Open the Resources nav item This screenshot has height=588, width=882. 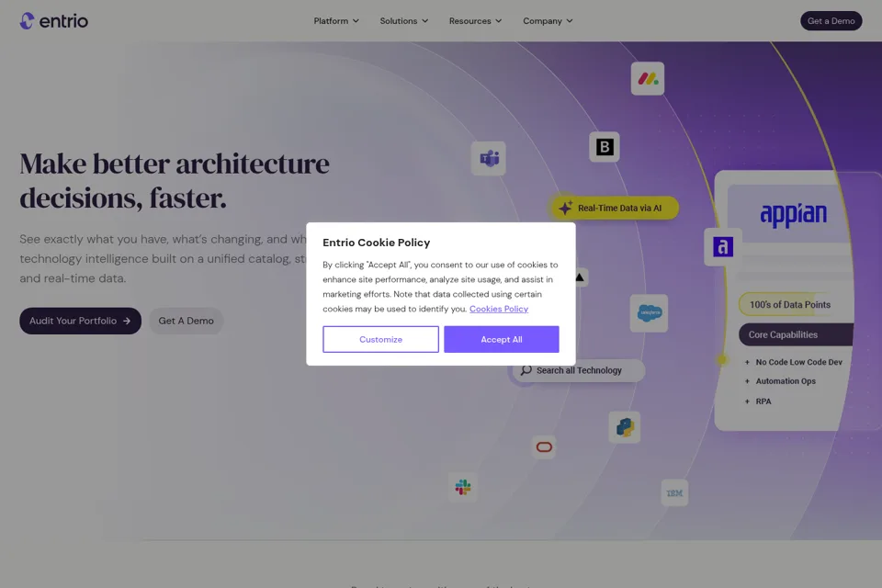point(475,21)
